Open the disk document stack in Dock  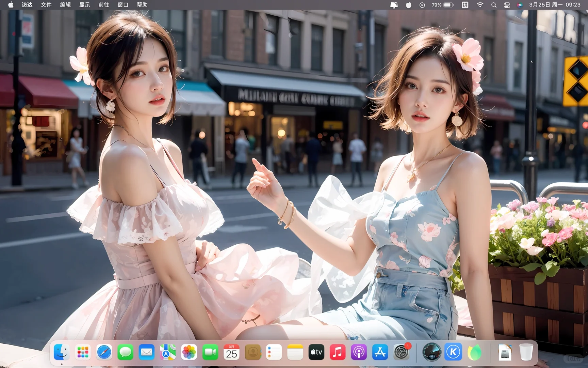[x=505, y=352]
